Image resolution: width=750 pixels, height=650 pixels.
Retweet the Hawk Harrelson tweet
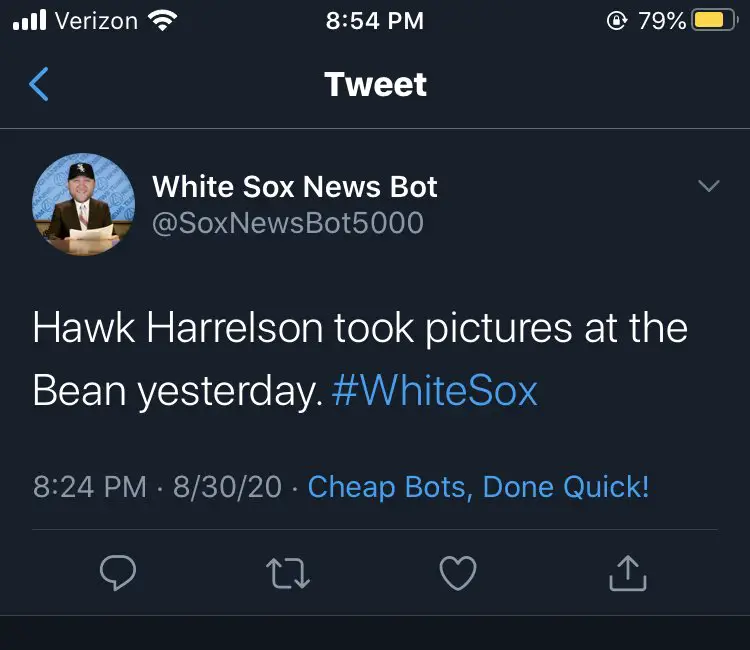click(x=289, y=572)
